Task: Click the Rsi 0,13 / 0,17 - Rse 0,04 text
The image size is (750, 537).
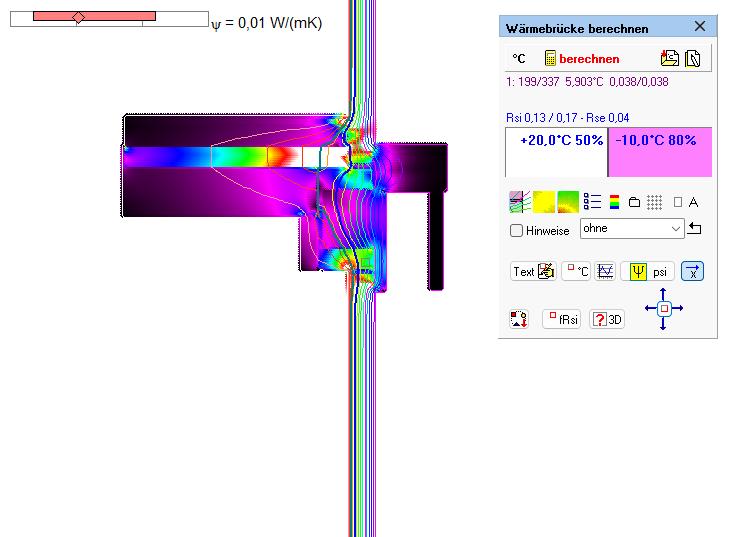Action: click(567, 118)
